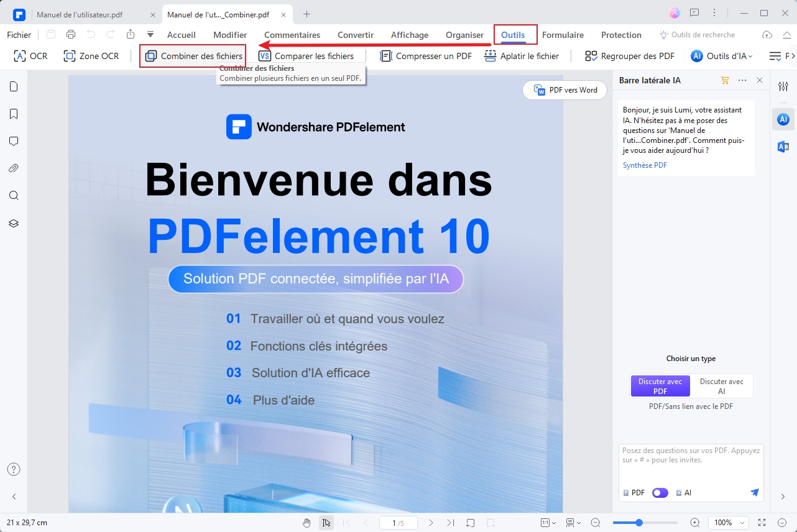The width and height of the screenshot is (797, 532).
Task: Collapse the right sidebar with arrow
Action: (783, 497)
